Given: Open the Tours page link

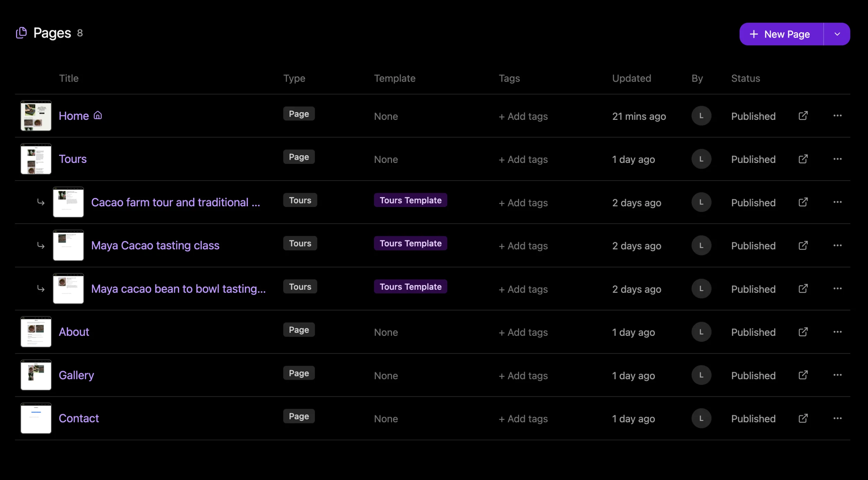Looking at the screenshot, I should (73, 159).
